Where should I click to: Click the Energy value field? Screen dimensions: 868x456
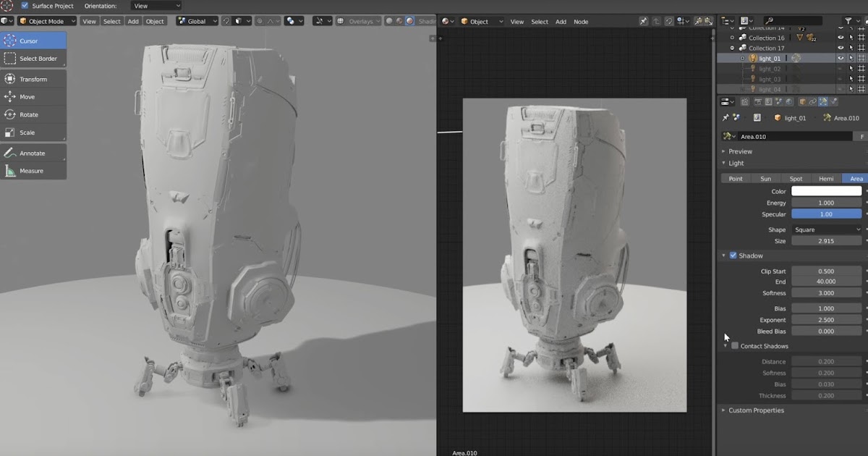[826, 203]
